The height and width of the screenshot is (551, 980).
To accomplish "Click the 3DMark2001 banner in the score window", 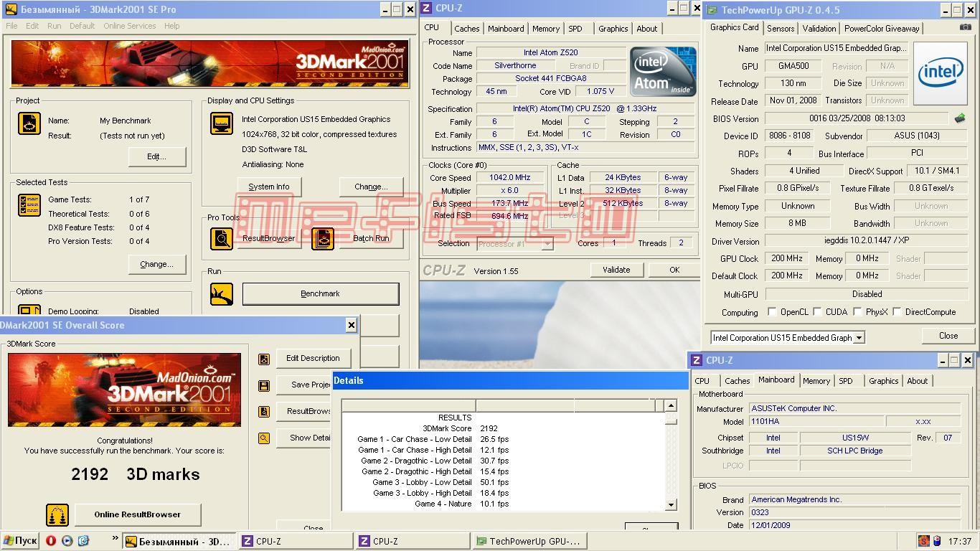I will pyautogui.click(x=124, y=390).
